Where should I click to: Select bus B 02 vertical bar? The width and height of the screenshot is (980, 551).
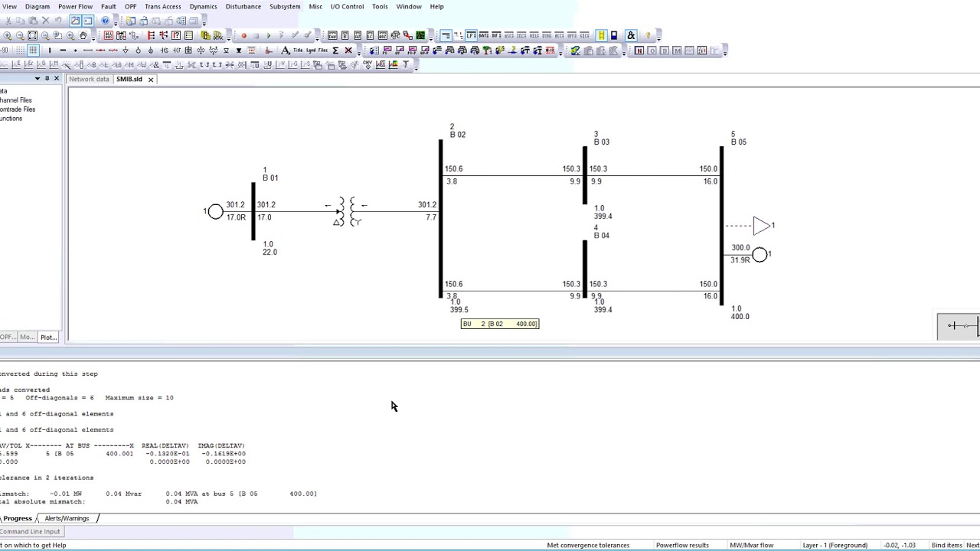pyautogui.click(x=440, y=219)
